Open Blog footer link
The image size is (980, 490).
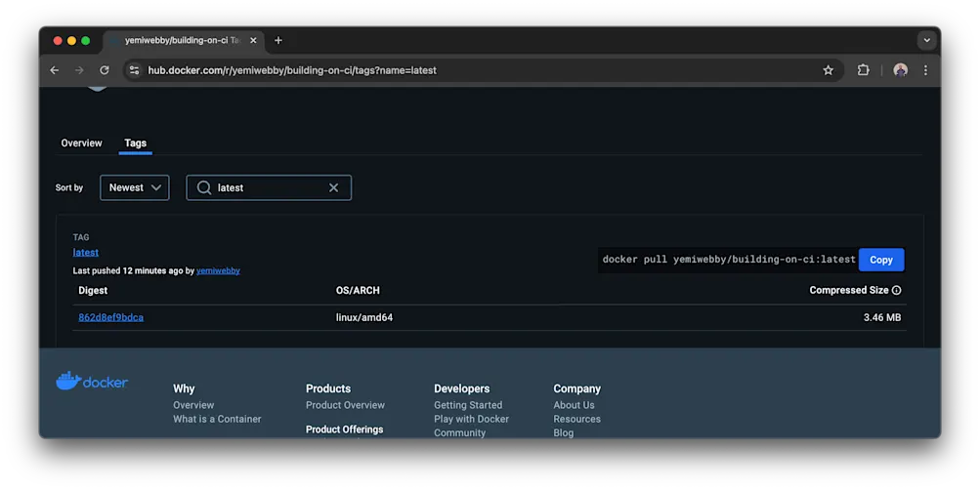click(x=563, y=432)
